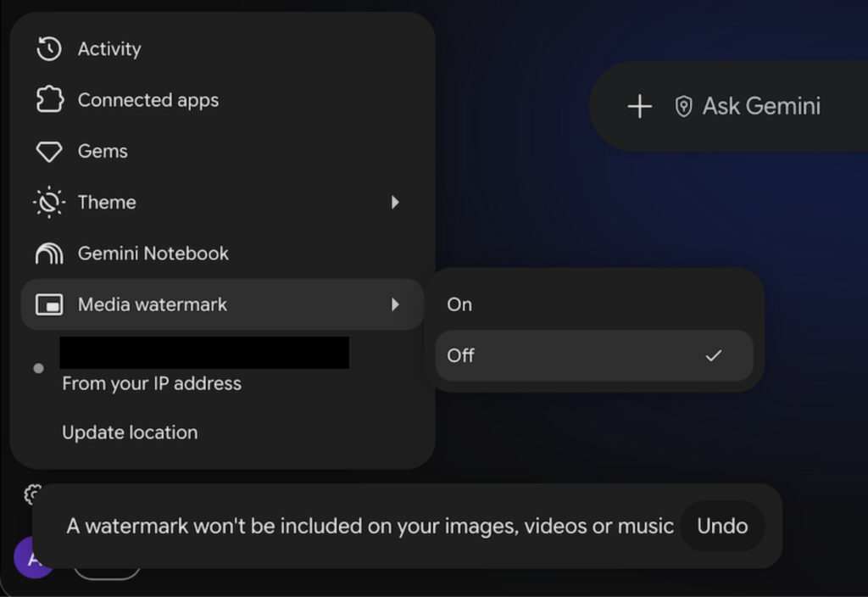Open Connected apps
868x597 pixels.
coord(222,100)
